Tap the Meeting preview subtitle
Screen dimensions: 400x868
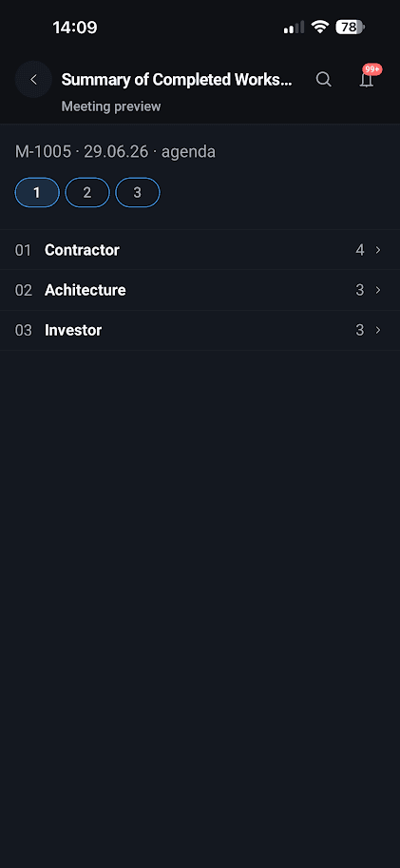pyautogui.click(x=111, y=106)
